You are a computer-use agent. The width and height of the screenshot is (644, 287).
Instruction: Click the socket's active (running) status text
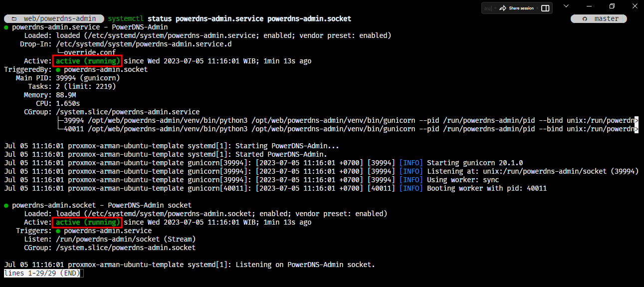87,222
